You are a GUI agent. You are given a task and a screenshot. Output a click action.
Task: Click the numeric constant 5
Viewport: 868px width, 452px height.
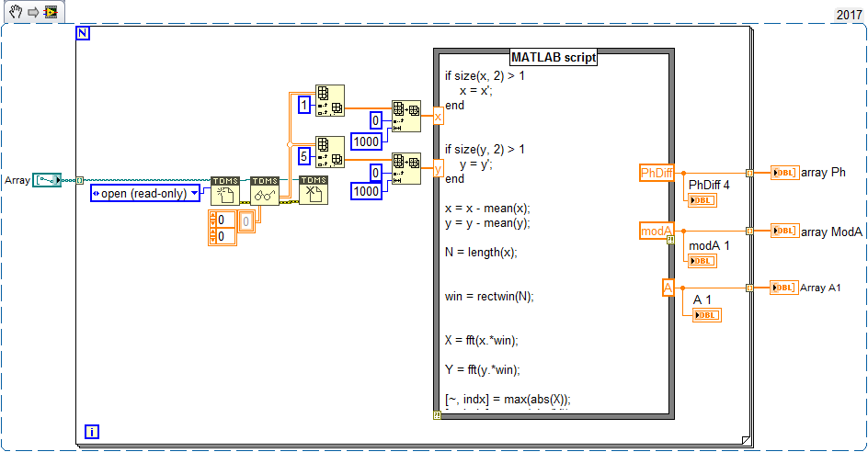tap(304, 154)
